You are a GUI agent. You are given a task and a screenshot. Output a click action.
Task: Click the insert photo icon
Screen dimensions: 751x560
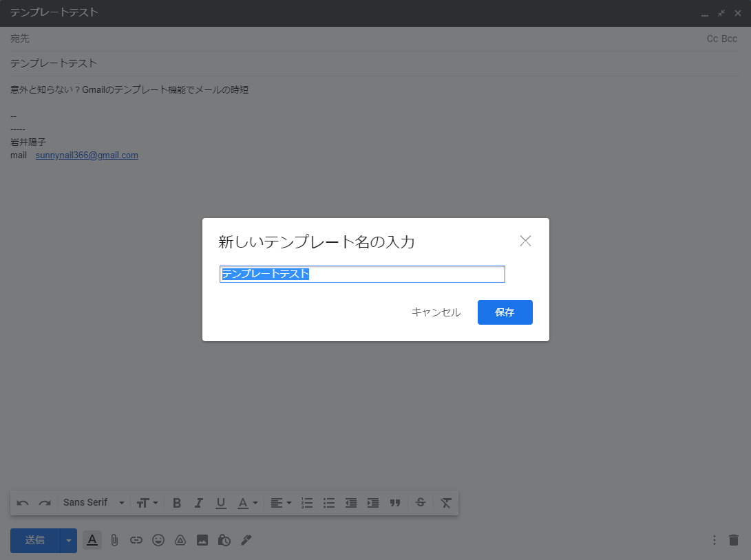202,540
